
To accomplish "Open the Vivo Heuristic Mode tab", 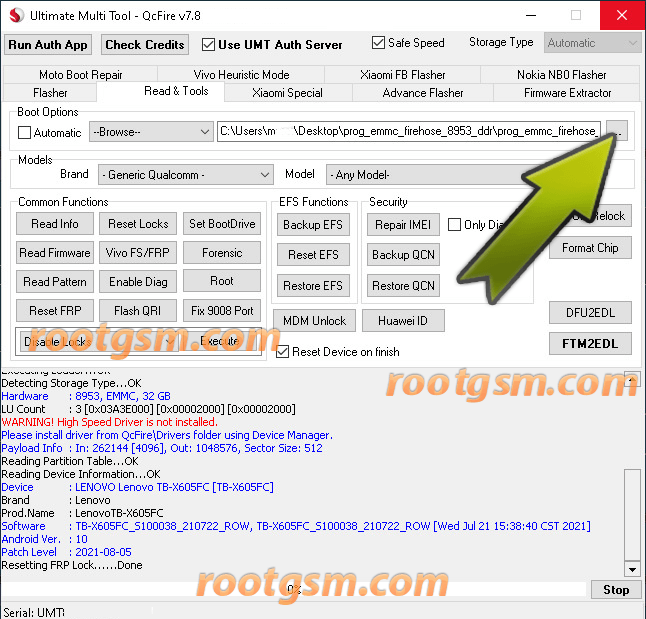I will 241,75.
